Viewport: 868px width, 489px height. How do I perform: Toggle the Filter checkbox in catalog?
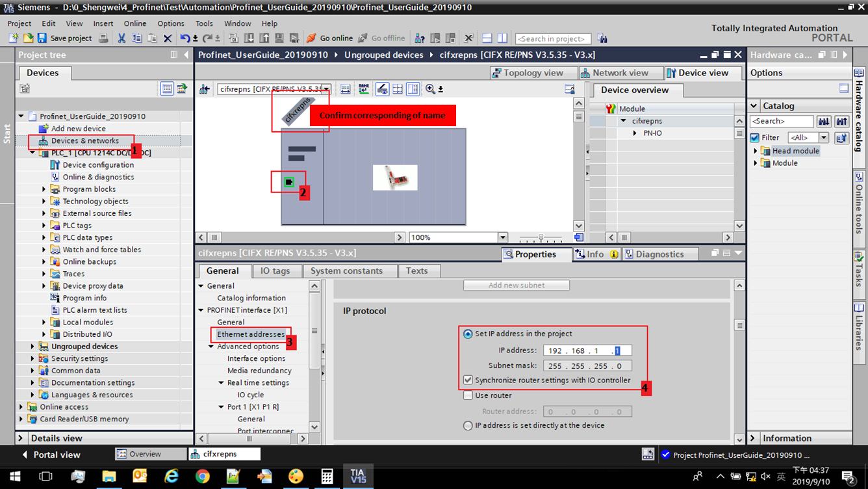755,137
